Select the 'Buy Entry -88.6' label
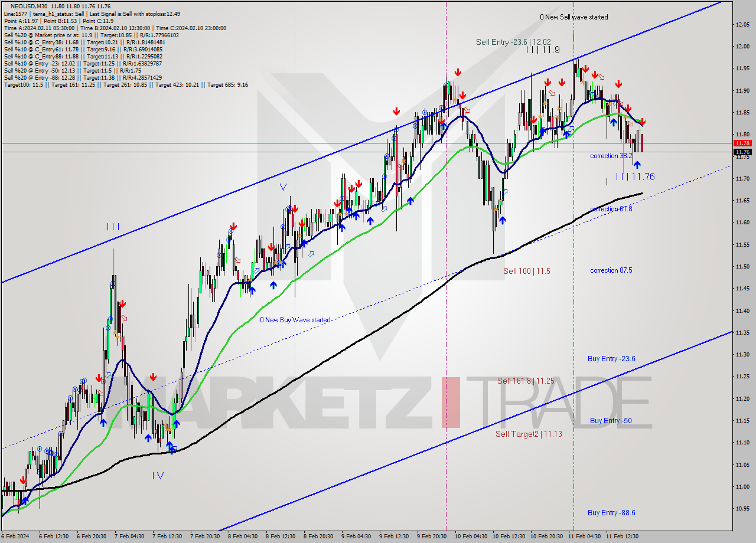 click(611, 513)
